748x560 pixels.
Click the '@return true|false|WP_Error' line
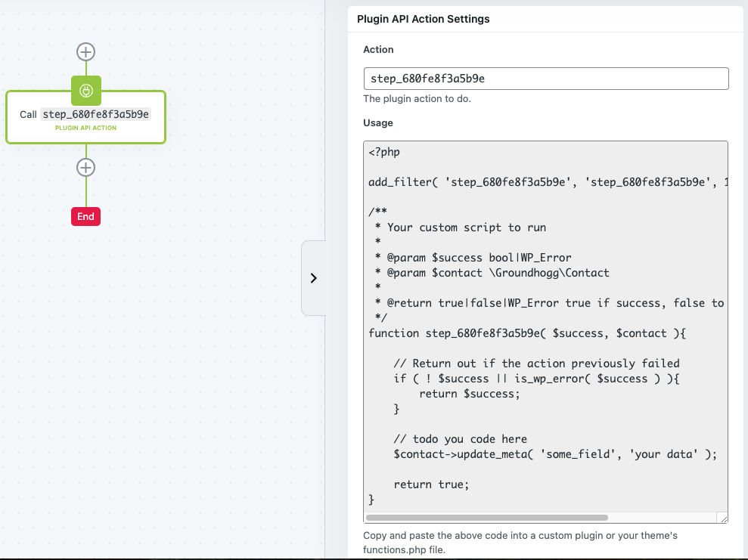(x=550, y=303)
